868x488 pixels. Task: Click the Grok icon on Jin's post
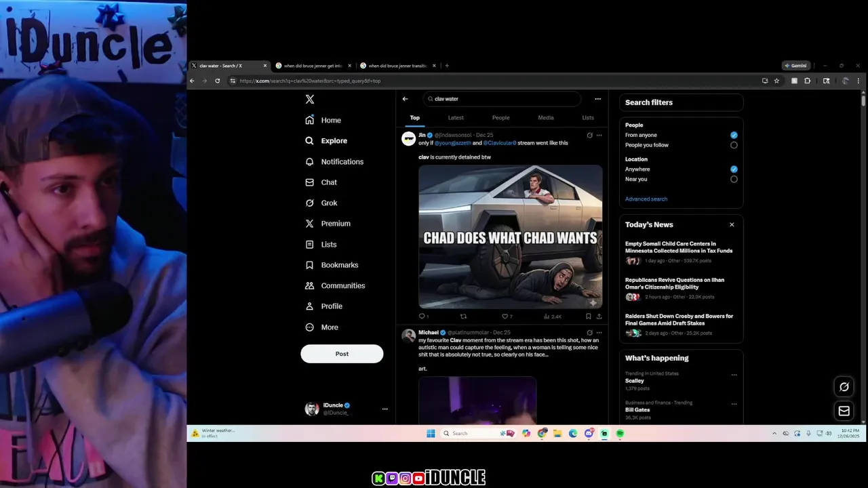[x=589, y=135]
